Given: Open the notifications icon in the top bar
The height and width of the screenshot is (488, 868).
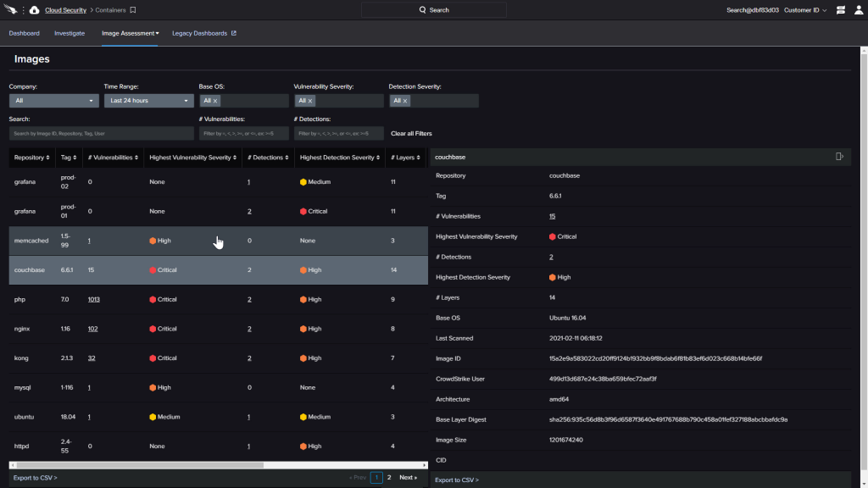Looking at the screenshot, I should click(x=840, y=10).
